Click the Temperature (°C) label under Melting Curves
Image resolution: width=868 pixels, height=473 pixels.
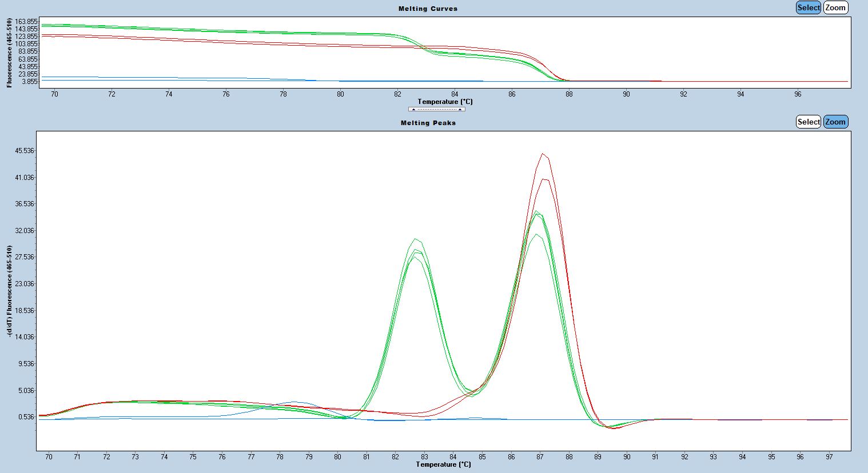(x=445, y=102)
